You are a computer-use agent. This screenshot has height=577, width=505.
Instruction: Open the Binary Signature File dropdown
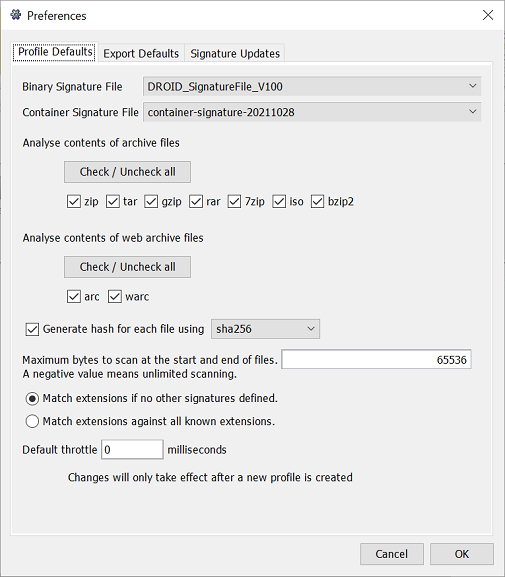(312, 86)
